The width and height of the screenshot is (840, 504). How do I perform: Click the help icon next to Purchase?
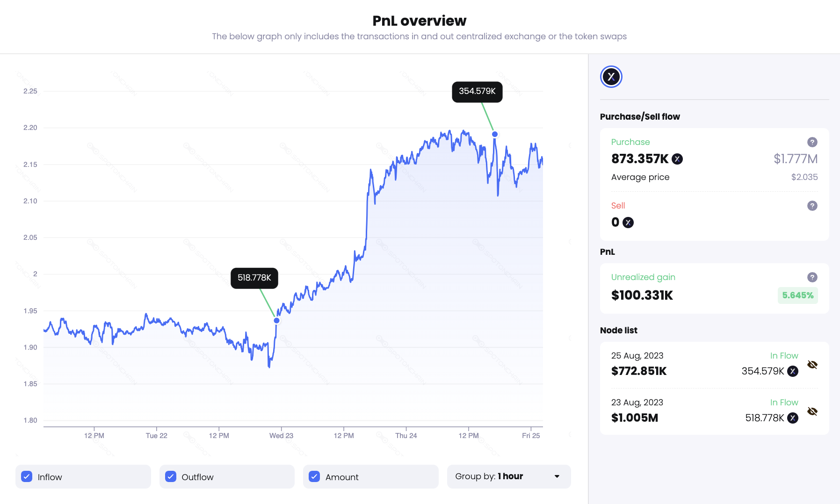point(812,142)
